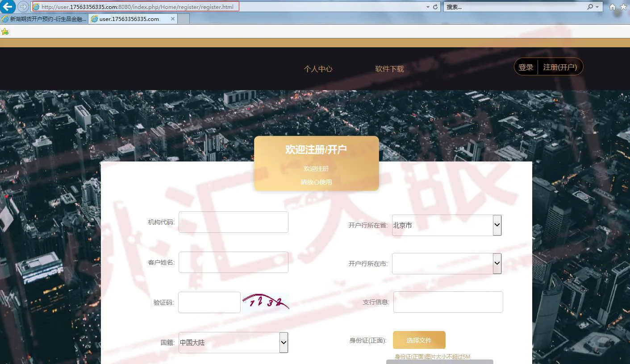The image size is (630, 364).
Task: Click the 开户行所在省: label
Action: pyautogui.click(x=368, y=225)
